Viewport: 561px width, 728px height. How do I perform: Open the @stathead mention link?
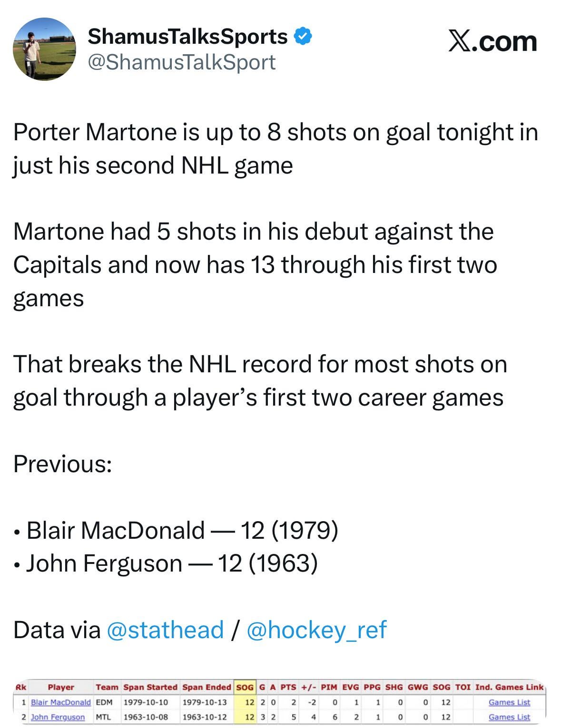(165, 630)
